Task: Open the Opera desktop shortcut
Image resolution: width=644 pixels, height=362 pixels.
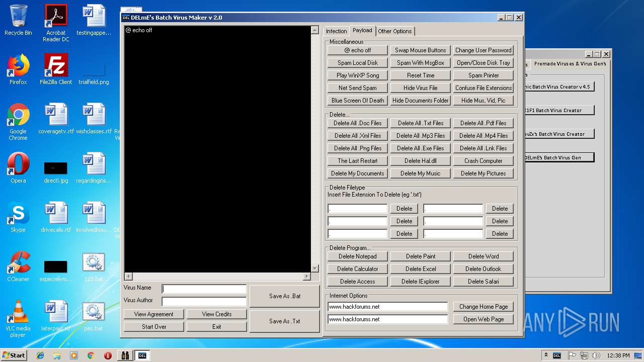Action: [18, 168]
